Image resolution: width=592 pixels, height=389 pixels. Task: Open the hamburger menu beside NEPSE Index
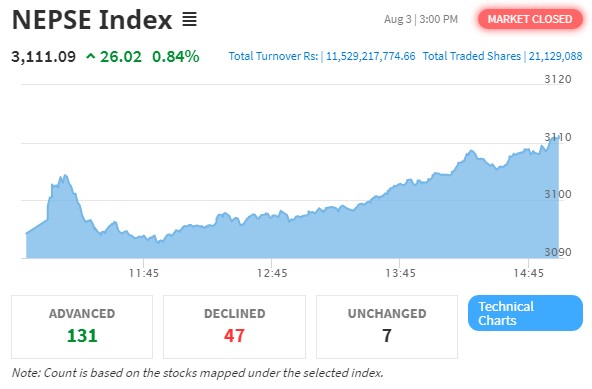click(190, 19)
